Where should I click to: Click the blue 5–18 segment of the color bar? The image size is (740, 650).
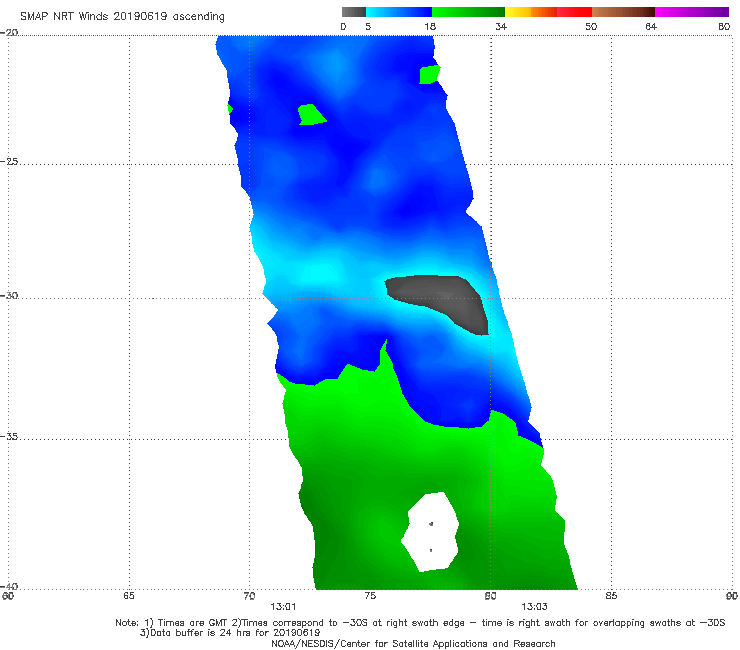(x=399, y=12)
